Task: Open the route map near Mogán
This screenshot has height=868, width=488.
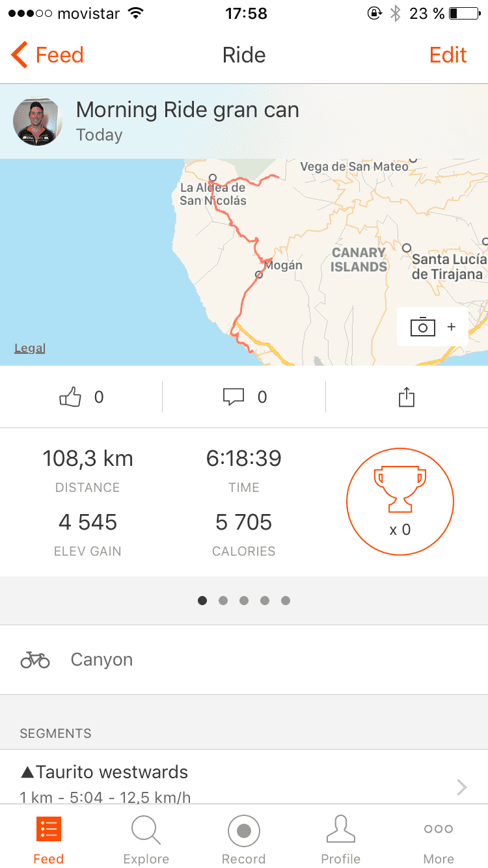Action: click(x=244, y=262)
